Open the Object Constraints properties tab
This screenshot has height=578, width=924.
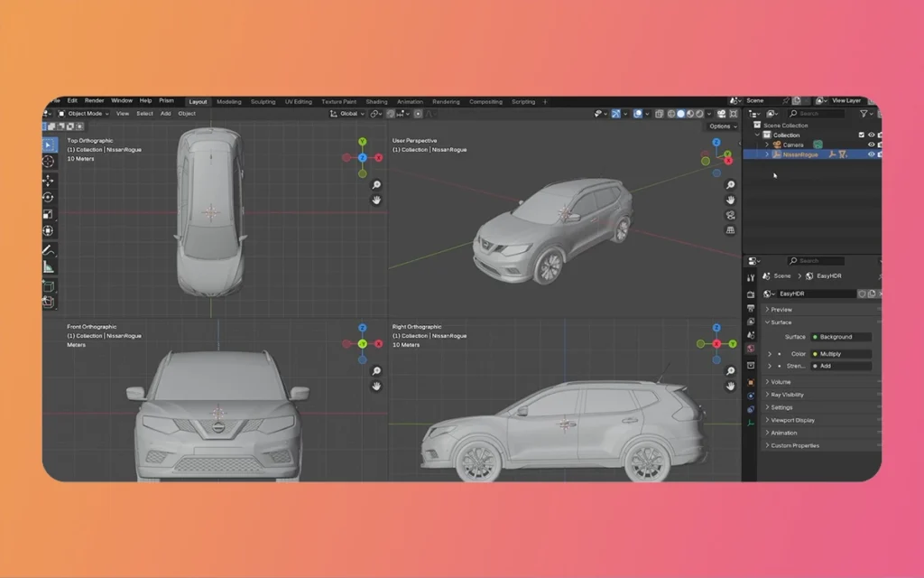[x=751, y=409]
